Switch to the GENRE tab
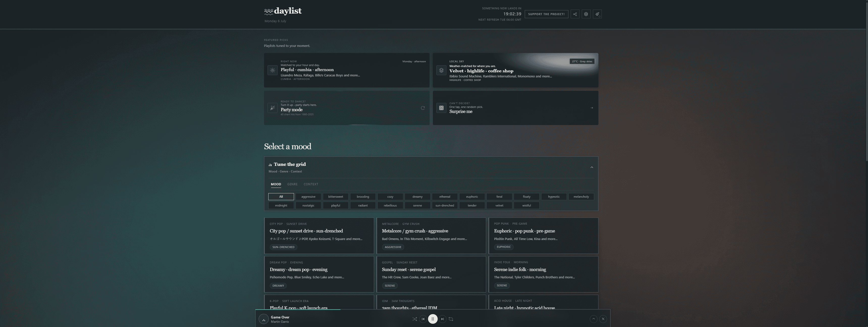 coord(292,184)
